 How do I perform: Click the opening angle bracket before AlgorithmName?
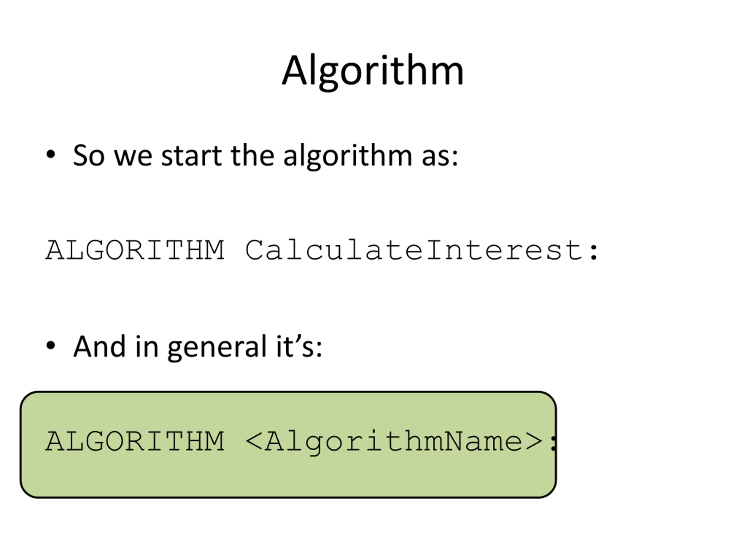[x=254, y=442]
